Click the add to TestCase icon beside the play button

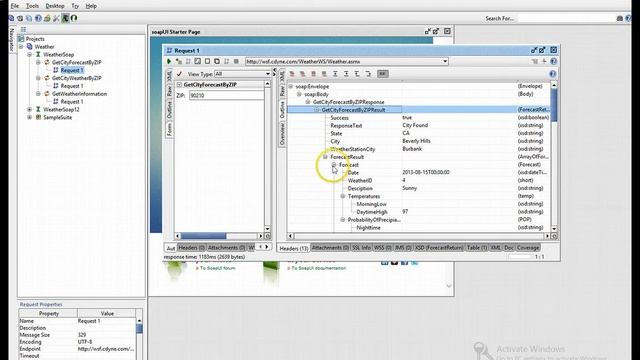pos(179,61)
